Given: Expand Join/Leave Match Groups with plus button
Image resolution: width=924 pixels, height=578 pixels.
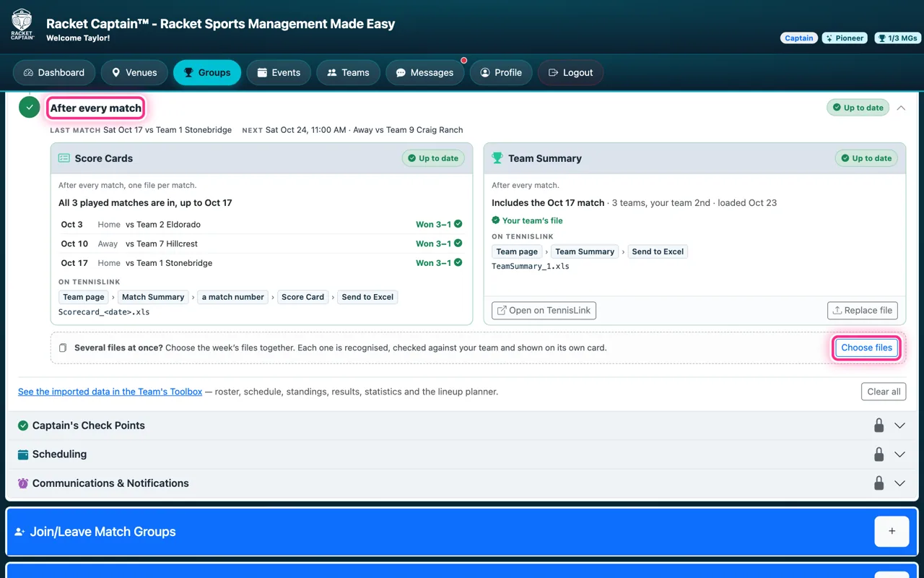Looking at the screenshot, I should pyautogui.click(x=892, y=531).
